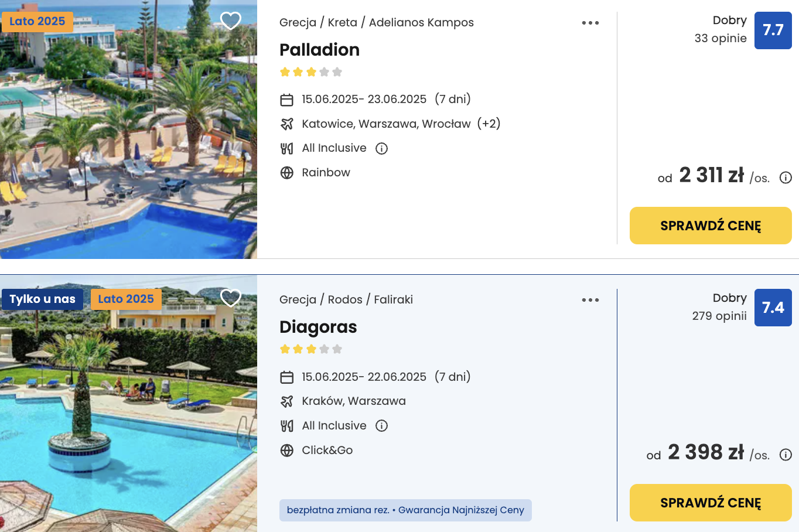The image size is (799, 532).
Task: Click price info icon next to 2 311 zł
Action: (786, 178)
